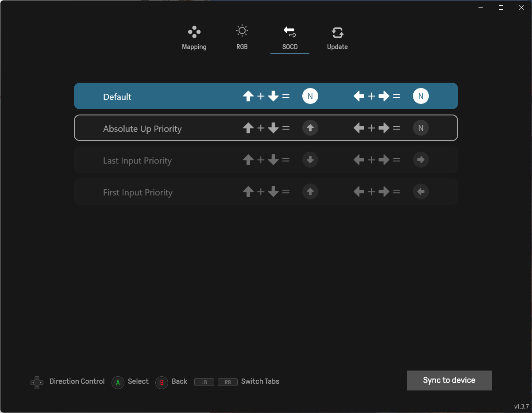
Task: Close the application window
Action: [521, 8]
